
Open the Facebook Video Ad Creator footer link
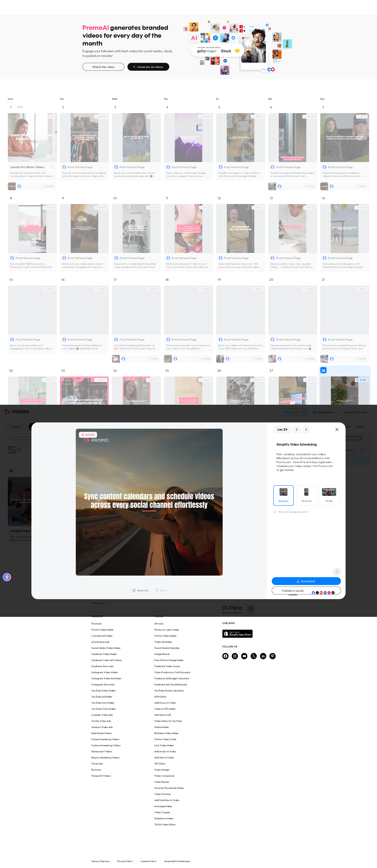click(106, 660)
